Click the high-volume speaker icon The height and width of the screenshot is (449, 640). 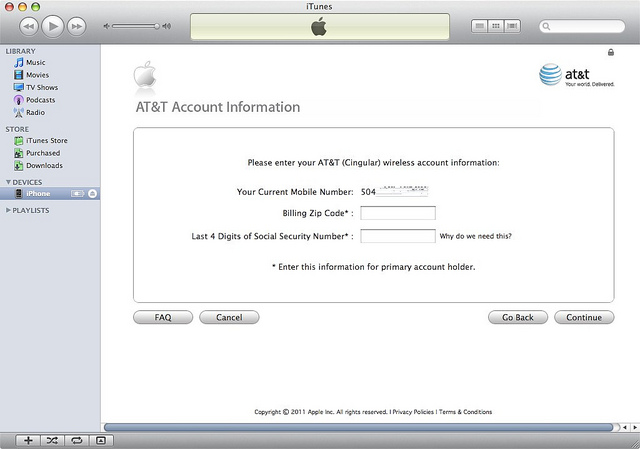tap(167, 26)
